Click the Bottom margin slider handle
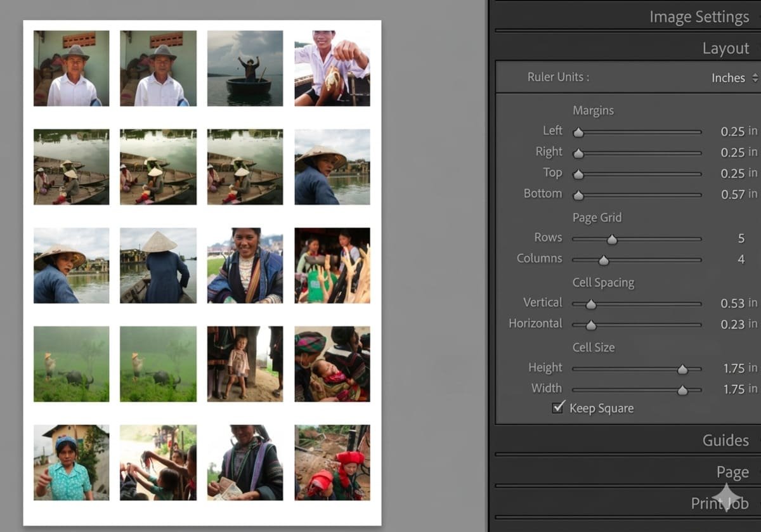The height and width of the screenshot is (532, 761). (578, 195)
